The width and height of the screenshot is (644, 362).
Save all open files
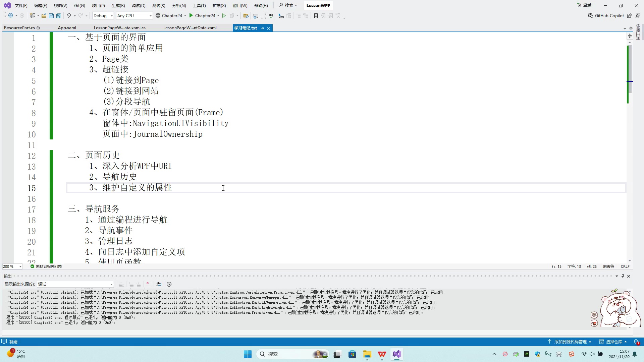pos(58,15)
